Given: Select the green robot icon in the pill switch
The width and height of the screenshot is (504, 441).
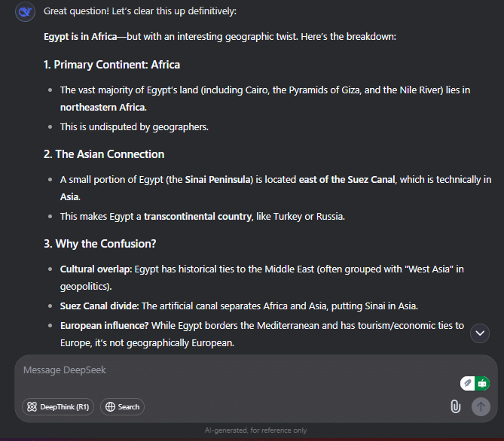Looking at the screenshot, I should coord(482,384).
